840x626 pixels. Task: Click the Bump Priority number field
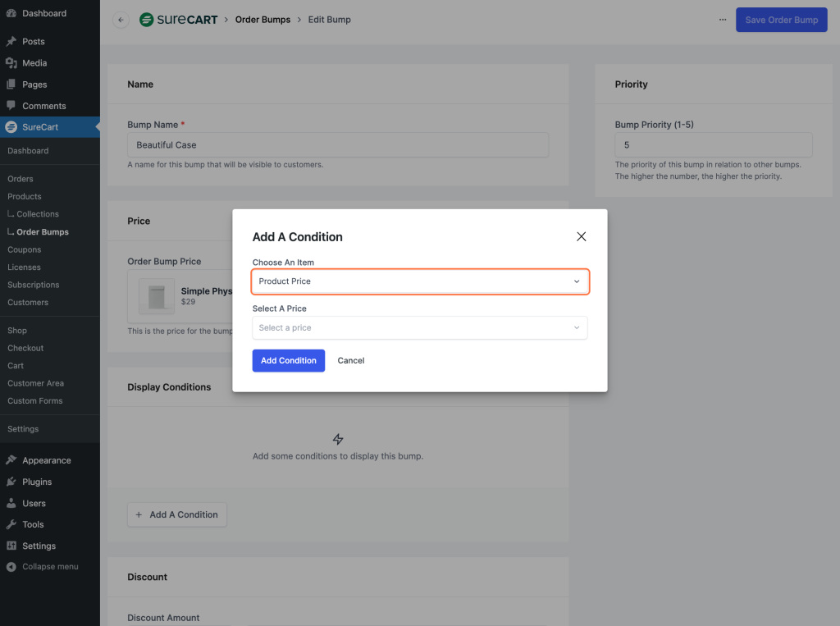pyautogui.click(x=713, y=145)
